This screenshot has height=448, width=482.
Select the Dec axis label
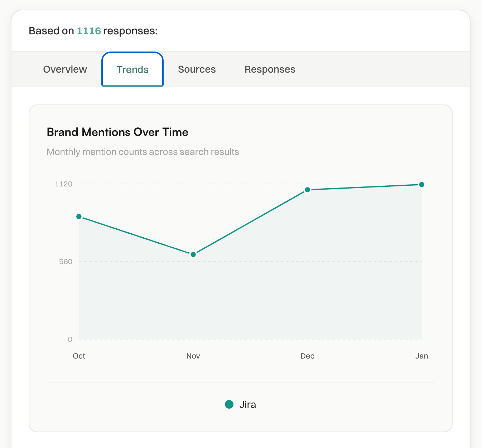pos(307,356)
